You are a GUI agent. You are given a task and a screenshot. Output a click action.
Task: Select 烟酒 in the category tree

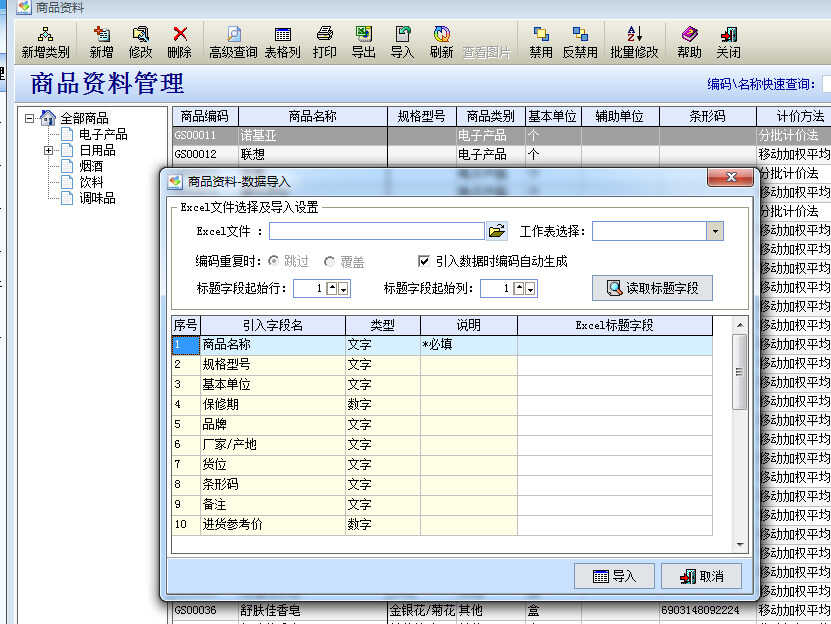91,166
